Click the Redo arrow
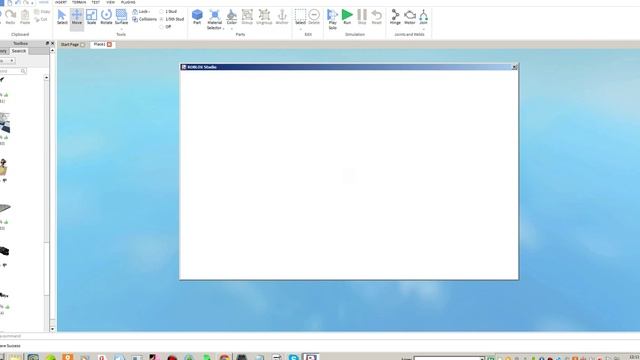Screen dimensions: 640x360 [10, 17]
